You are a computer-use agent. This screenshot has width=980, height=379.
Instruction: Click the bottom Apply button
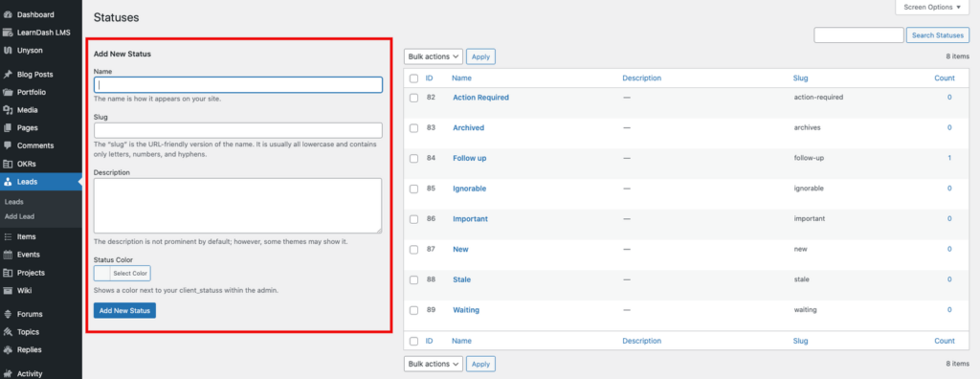(x=480, y=364)
